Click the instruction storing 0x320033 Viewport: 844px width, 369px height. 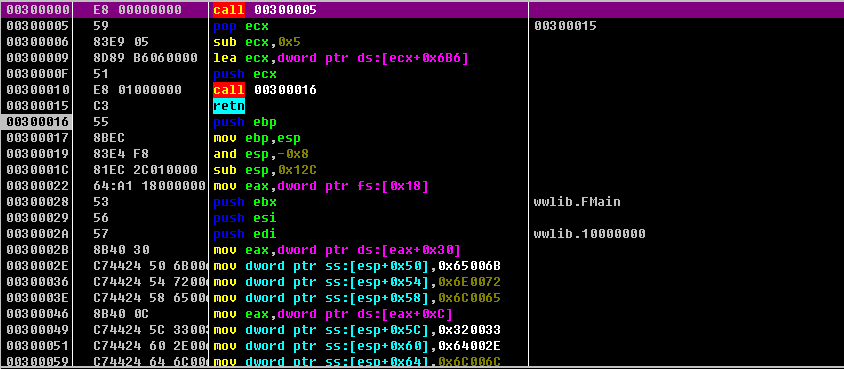(x=357, y=330)
